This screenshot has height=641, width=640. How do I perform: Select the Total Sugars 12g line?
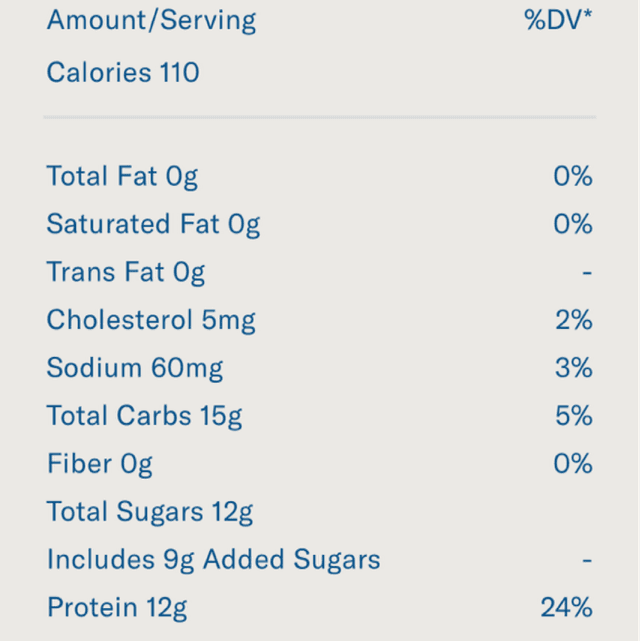click(150, 512)
